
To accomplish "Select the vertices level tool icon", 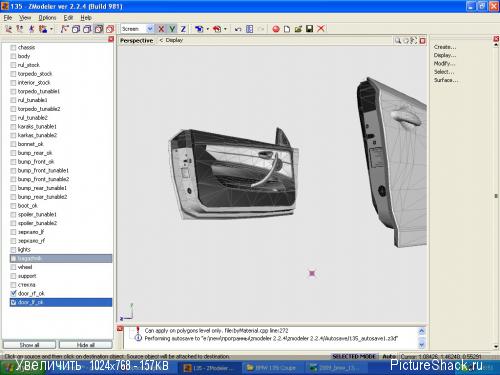I will pyautogui.click(x=8, y=29).
